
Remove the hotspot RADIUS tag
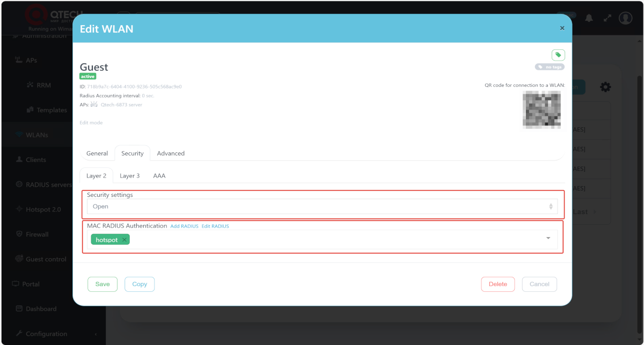125,240
